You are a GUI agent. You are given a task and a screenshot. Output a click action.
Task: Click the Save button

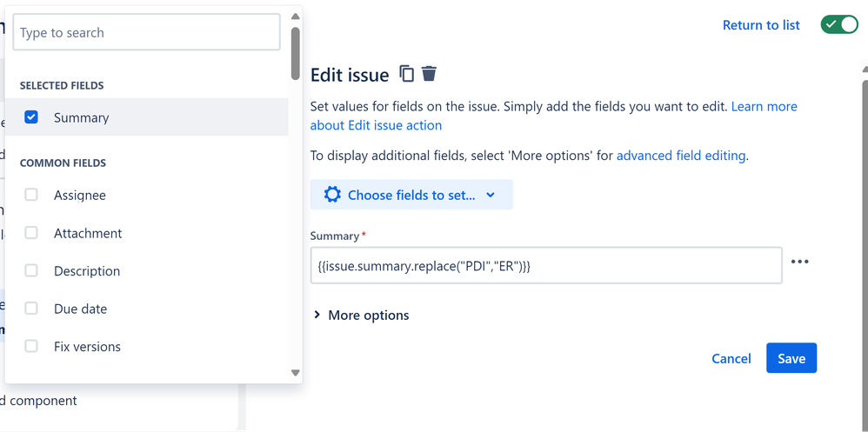click(791, 358)
